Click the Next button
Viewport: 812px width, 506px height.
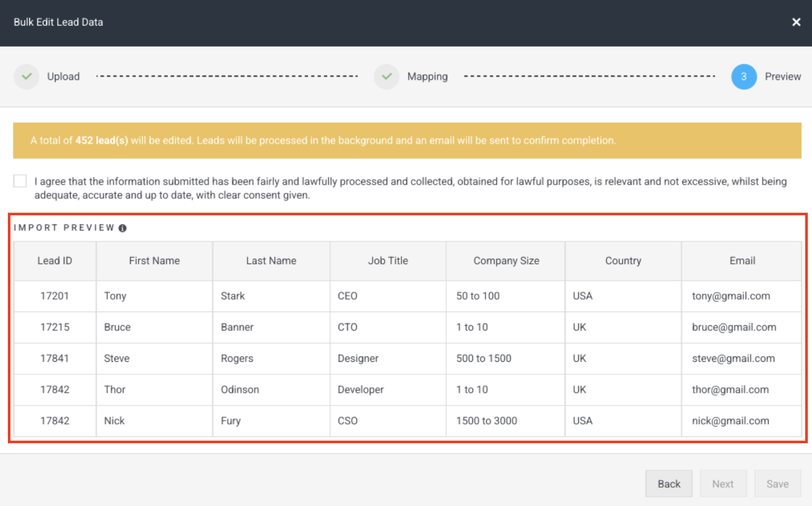click(x=723, y=484)
